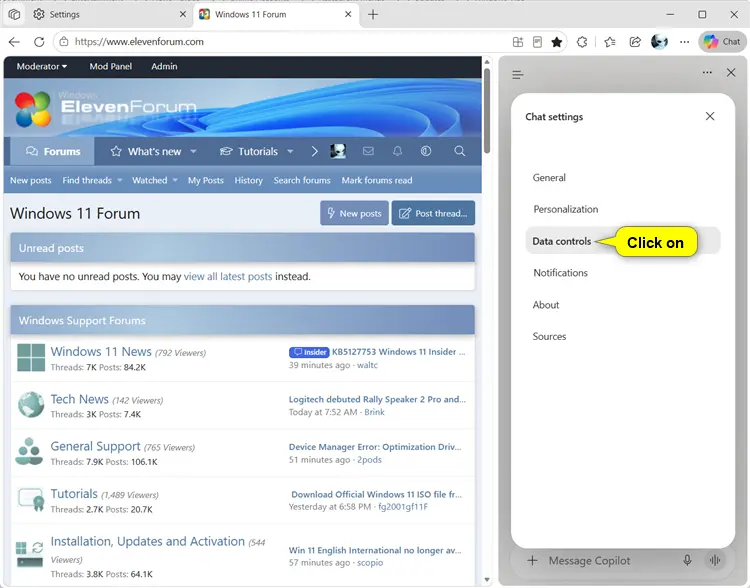Toggle the Copilot Chat button
Viewport: 750px width, 588px height.
pos(722,42)
